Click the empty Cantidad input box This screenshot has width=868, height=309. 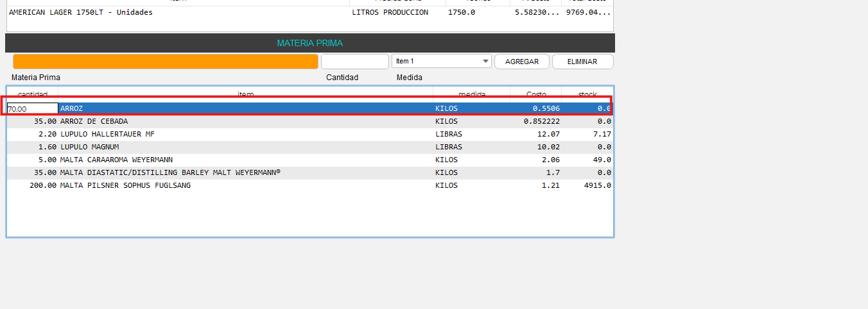pos(354,62)
